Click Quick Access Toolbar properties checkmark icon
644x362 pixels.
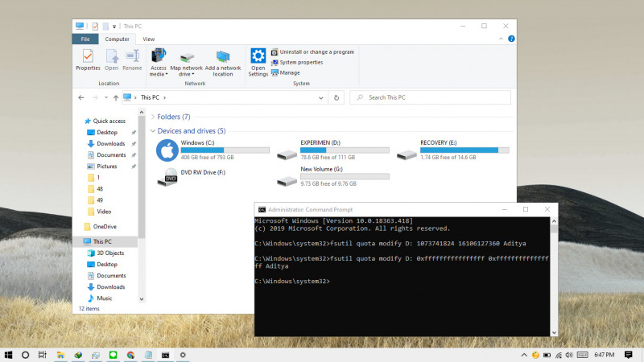pos(95,27)
